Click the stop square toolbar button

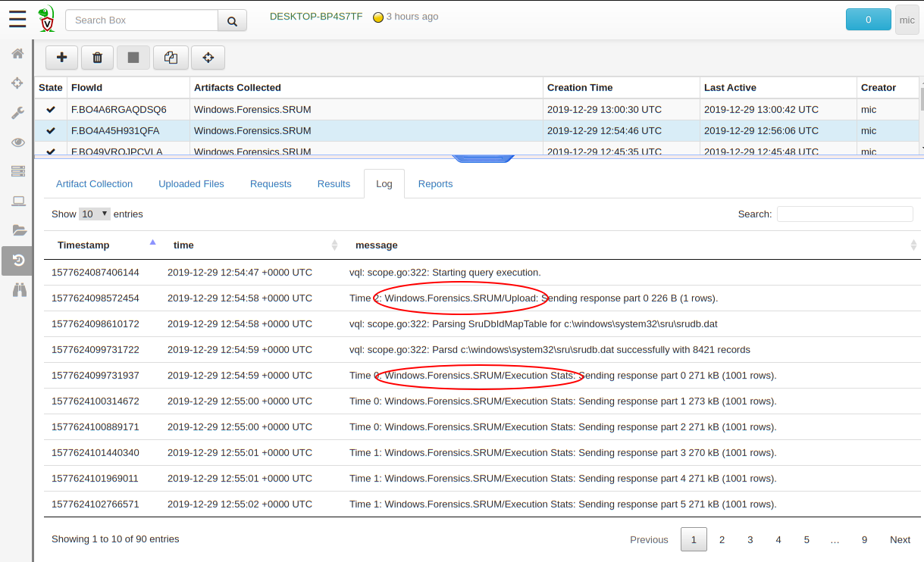pyautogui.click(x=133, y=58)
